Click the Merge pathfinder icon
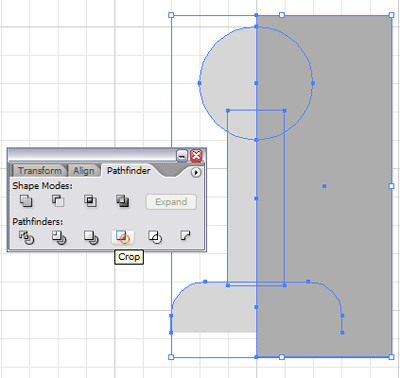The image size is (400, 378). point(91,238)
